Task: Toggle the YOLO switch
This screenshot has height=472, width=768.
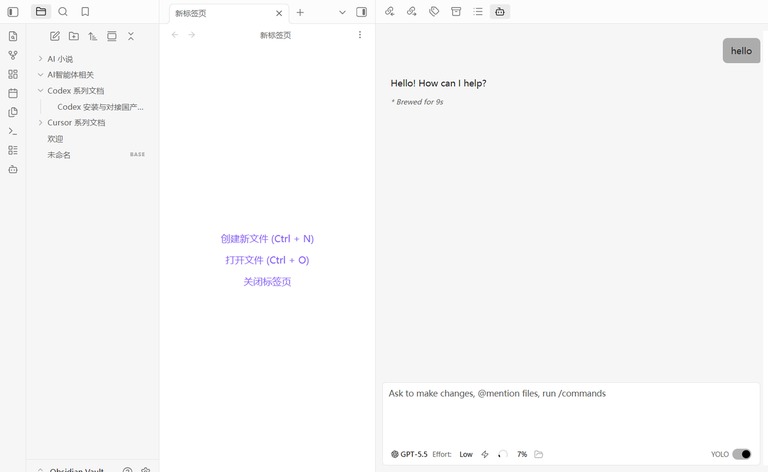Action: [x=742, y=454]
